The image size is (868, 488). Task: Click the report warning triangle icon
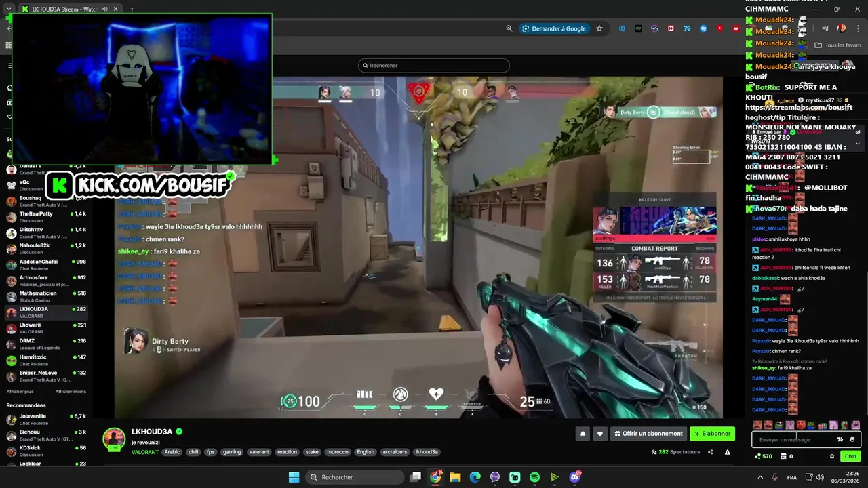[x=728, y=452]
